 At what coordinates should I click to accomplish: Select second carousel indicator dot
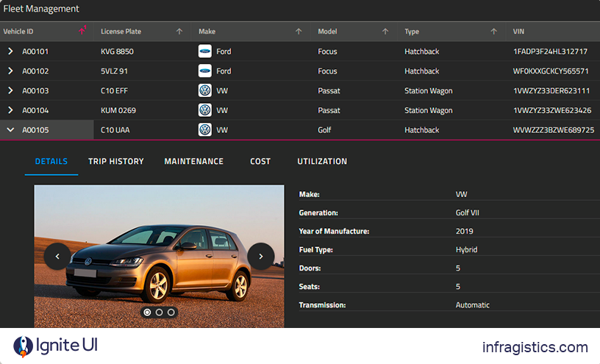coord(159,313)
